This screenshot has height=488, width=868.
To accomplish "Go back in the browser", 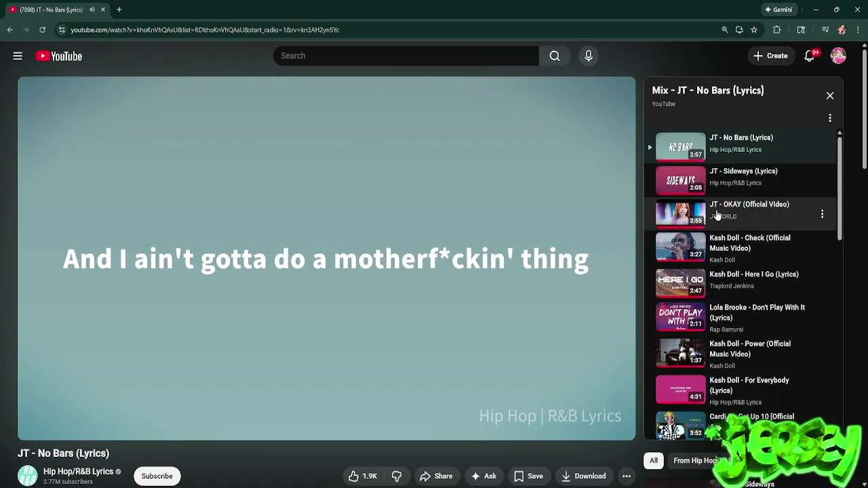I will click(x=10, y=30).
